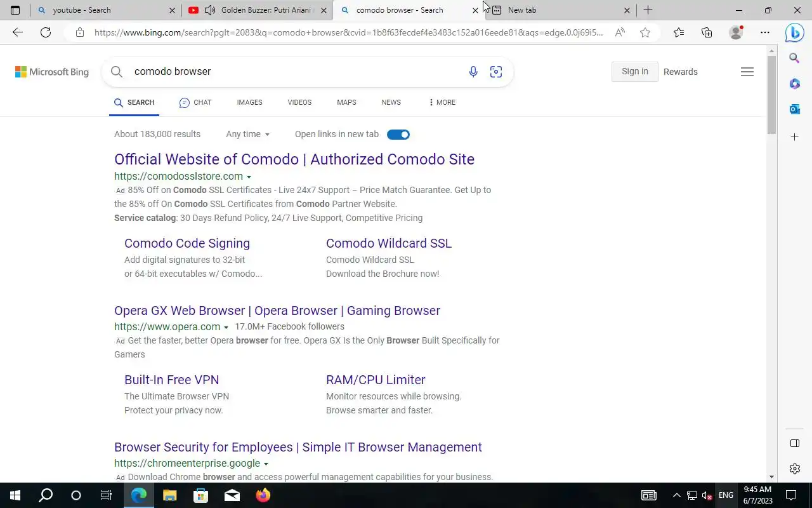
Task: Open Collections icon in toolbar
Action: [x=707, y=32]
